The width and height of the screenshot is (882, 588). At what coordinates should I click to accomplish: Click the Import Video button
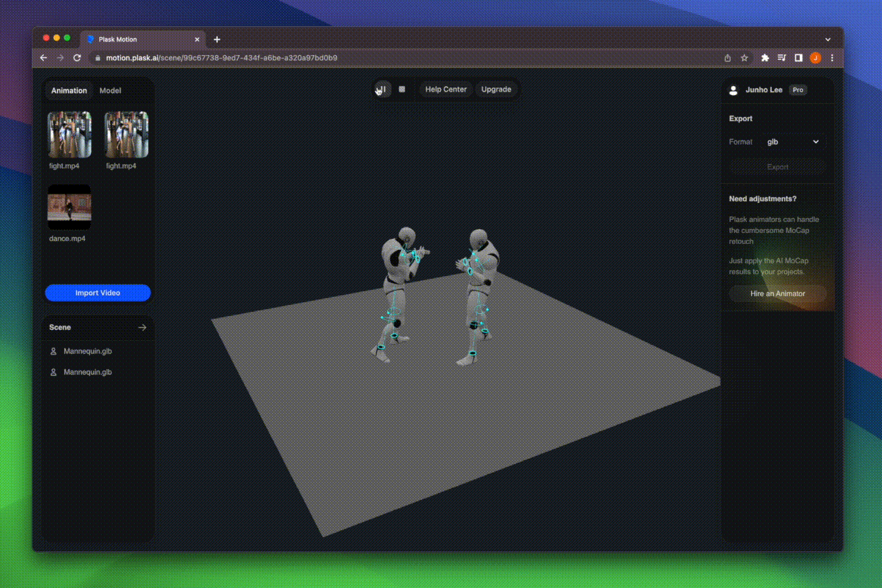point(98,293)
